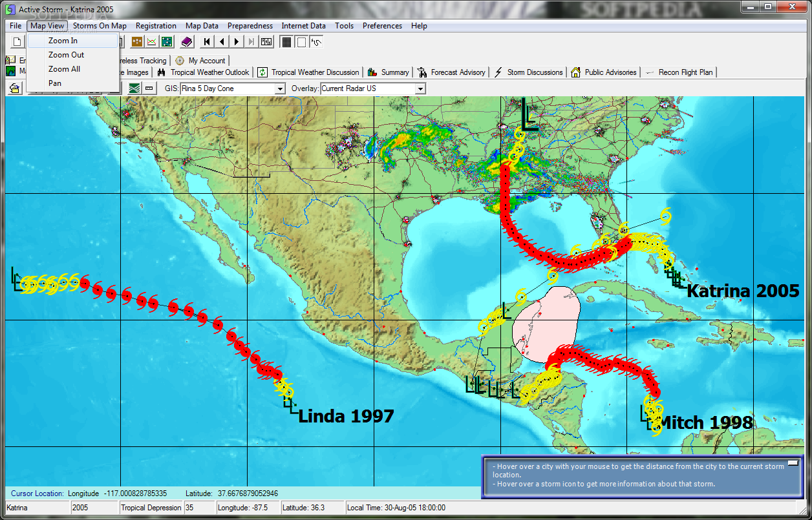Switch to the Recon Flight Plan tab

pyautogui.click(x=679, y=72)
